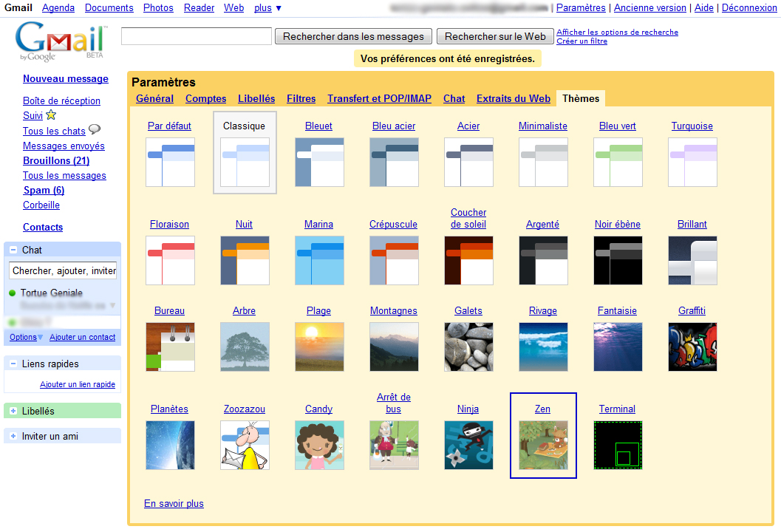Select the Ninja theme thumbnail
781x532 pixels.
point(468,445)
